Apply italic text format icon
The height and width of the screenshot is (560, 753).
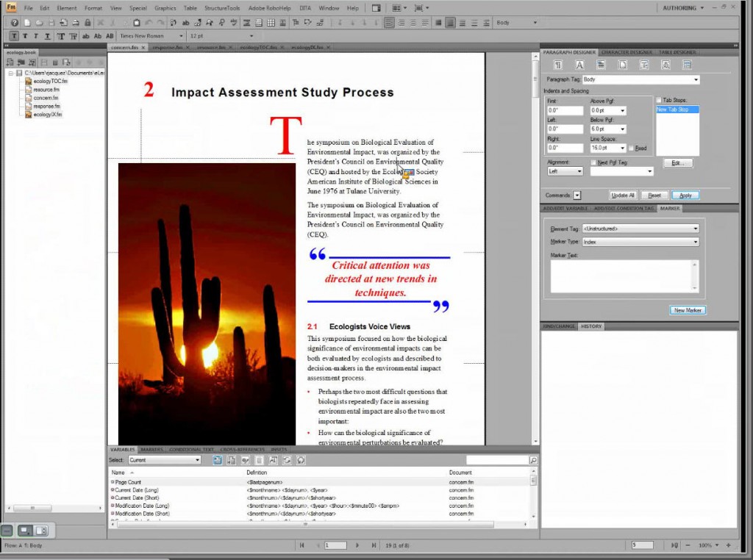pos(36,36)
